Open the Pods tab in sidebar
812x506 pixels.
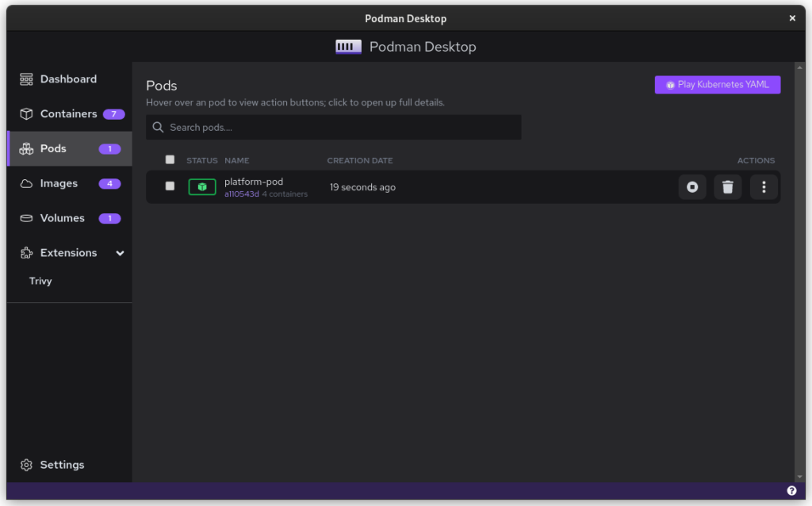[x=54, y=149]
